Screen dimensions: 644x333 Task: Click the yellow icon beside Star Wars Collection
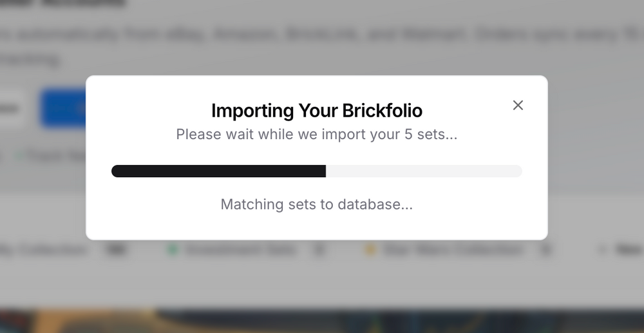point(370,250)
